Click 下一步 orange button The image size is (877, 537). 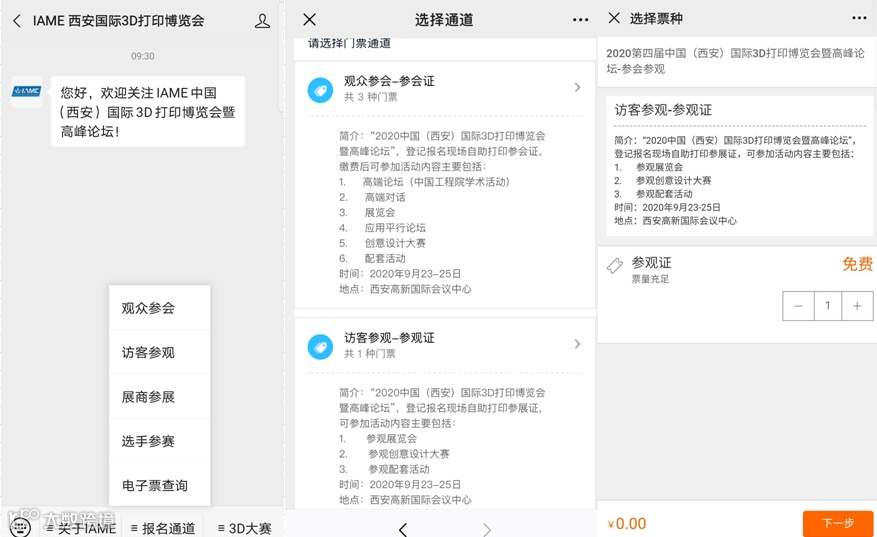[x=838, y=524]
